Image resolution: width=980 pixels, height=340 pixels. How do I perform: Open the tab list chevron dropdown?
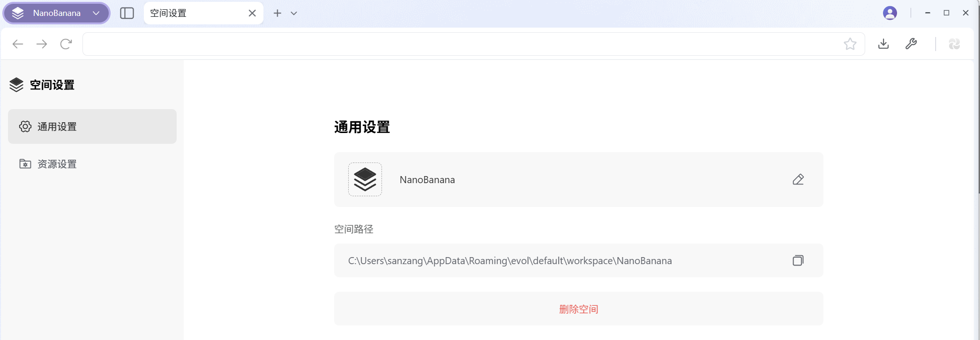[x=294, y=13]
